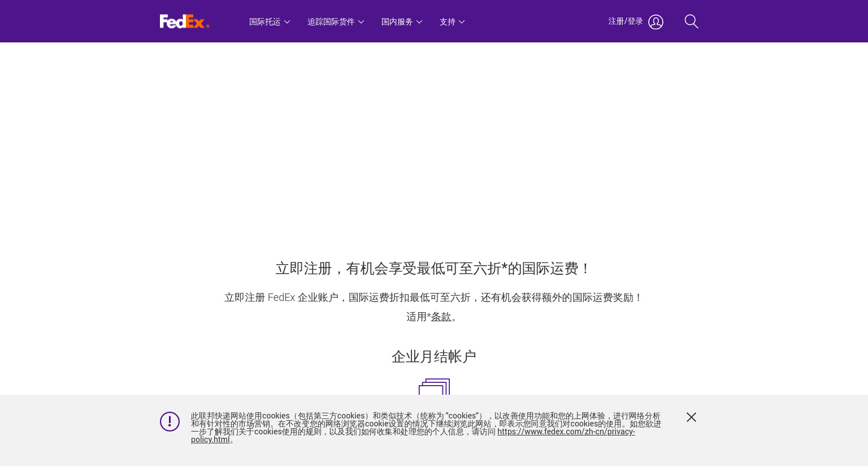Click the chevron beside 国内服务

419,22
